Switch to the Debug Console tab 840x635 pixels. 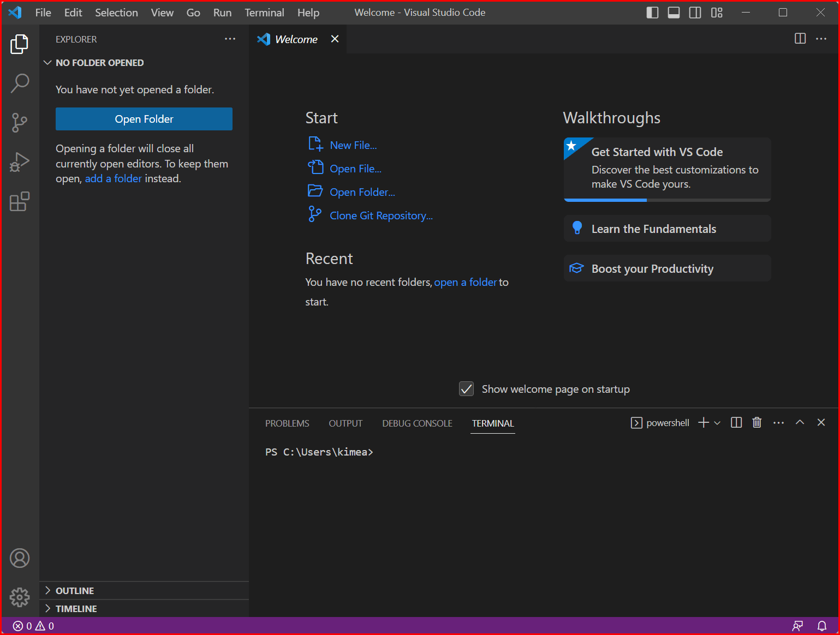coord(417,423)
